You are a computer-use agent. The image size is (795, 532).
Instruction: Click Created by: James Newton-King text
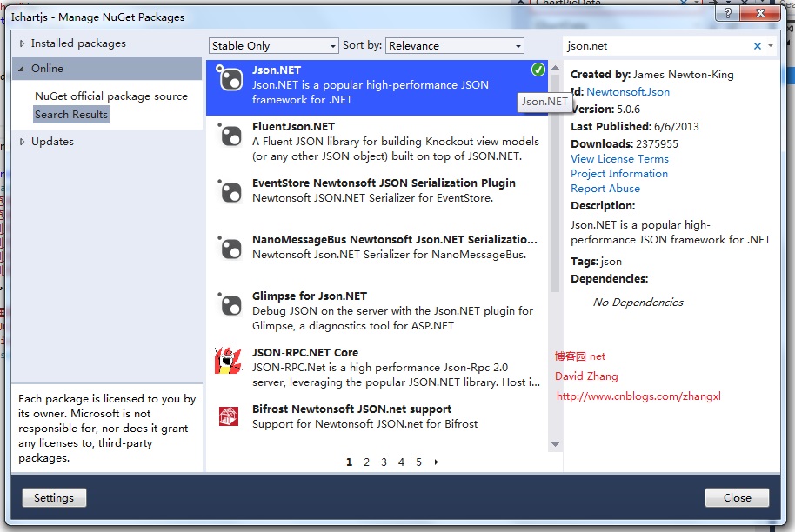652,75
